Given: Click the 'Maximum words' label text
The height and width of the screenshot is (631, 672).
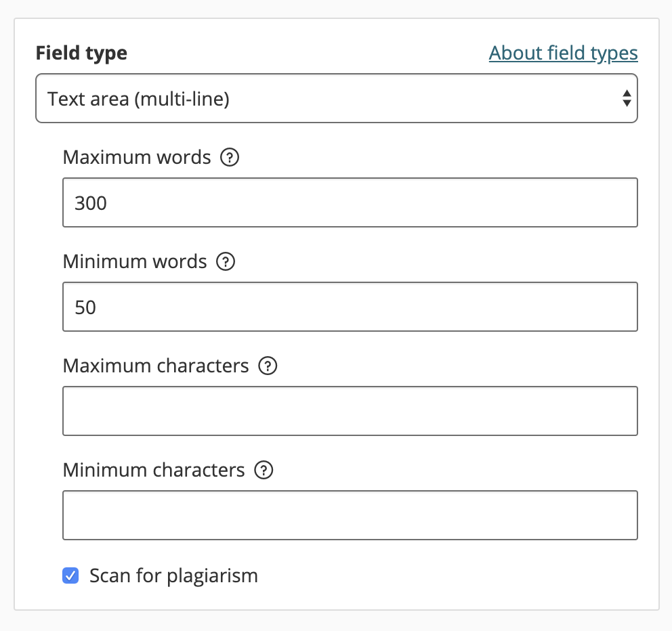Looking at the screenshot, I should click(x=137, y=158).
